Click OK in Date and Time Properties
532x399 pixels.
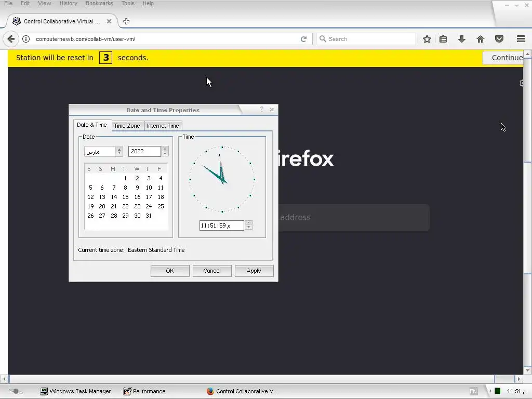[x=170, y=271]
